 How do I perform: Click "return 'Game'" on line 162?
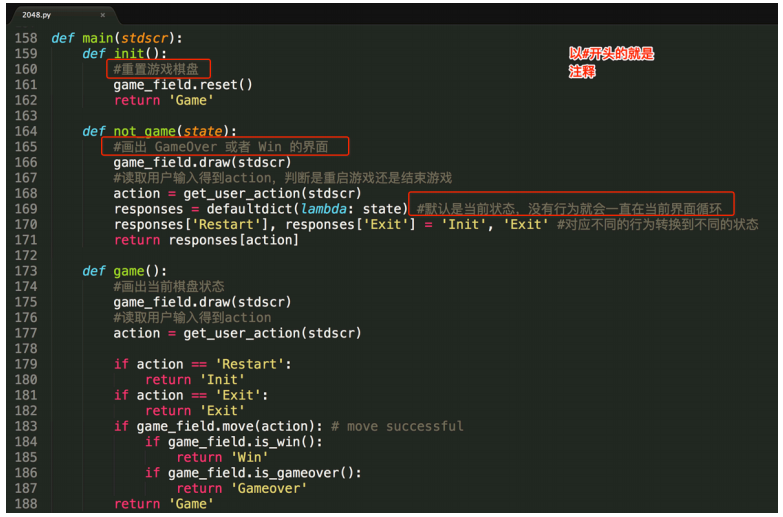tap(164, 100)
